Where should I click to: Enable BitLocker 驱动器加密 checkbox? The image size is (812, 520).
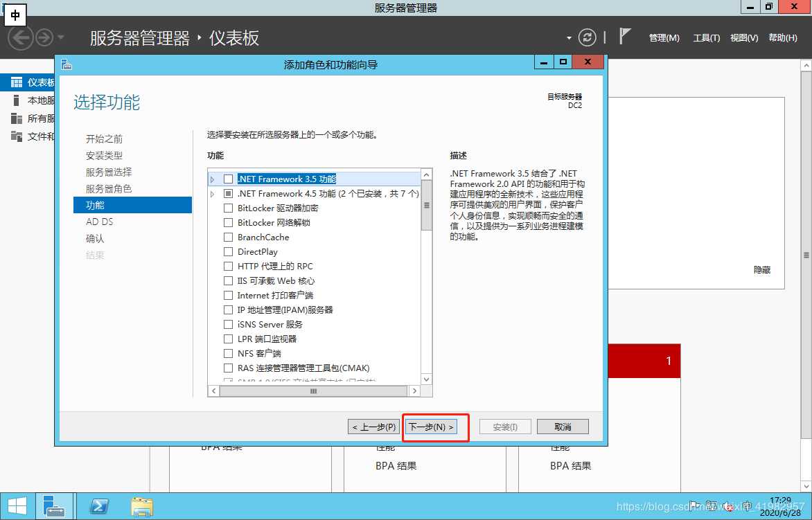[x=229, y=208]
